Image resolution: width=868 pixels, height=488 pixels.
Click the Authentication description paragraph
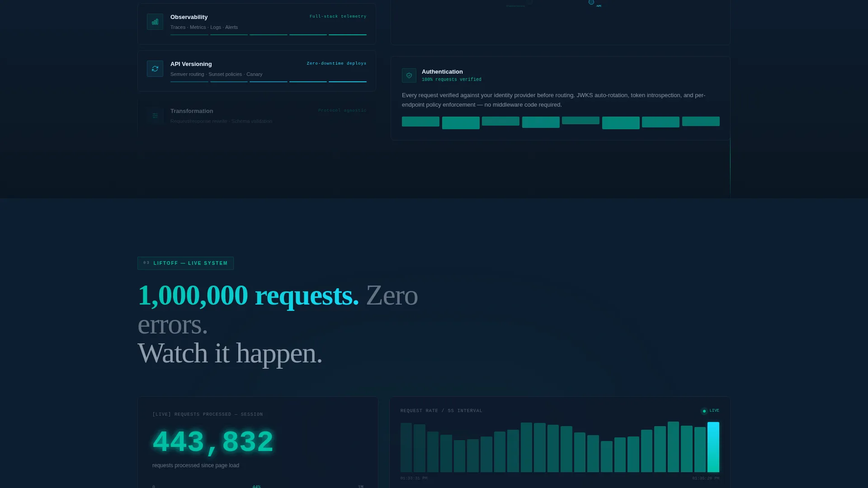click(x=553, y=100)
